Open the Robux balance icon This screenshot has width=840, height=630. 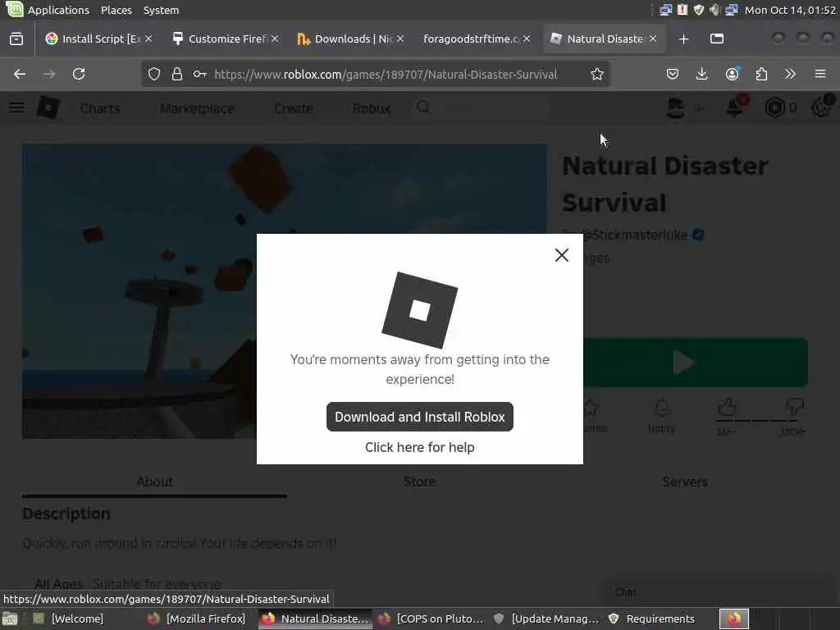pyautogui.click(x=775, y=107)
